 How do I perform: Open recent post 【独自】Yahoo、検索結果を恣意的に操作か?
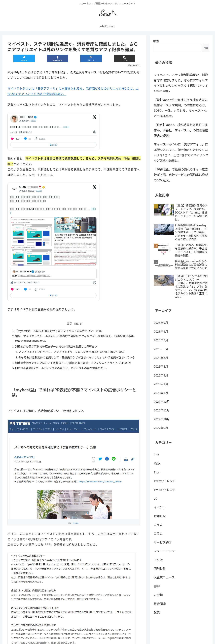[x=181, y=130]
